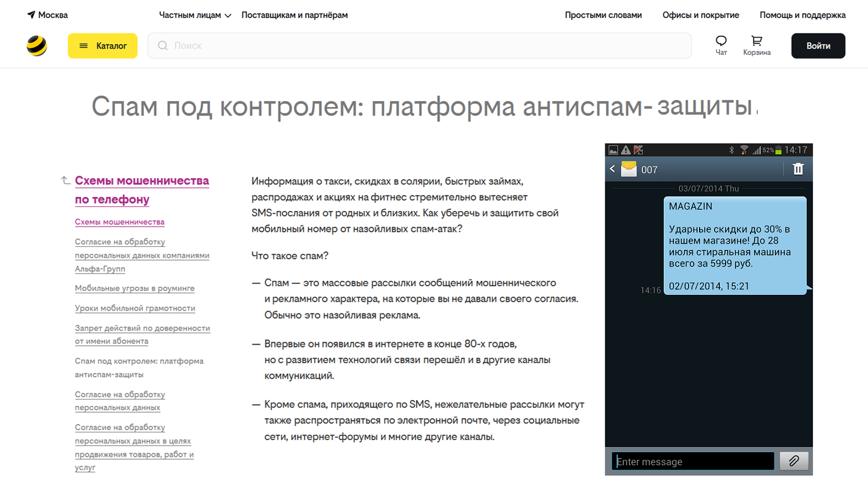The height and width of the screenshot is (488, 868).
Task: Click the Войти login button
Action: [x=818, y=46]
